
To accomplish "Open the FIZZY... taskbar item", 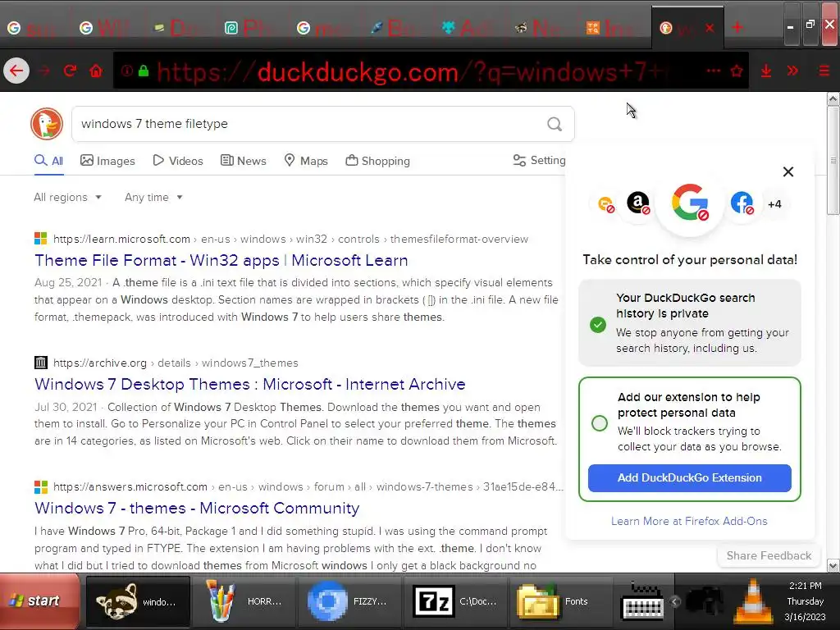I will [349, 601].
